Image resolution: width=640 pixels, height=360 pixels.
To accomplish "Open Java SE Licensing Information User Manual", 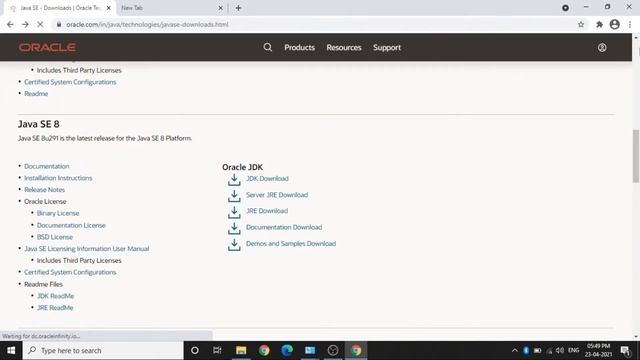I will pyautogui.click(x=87, y=249).
